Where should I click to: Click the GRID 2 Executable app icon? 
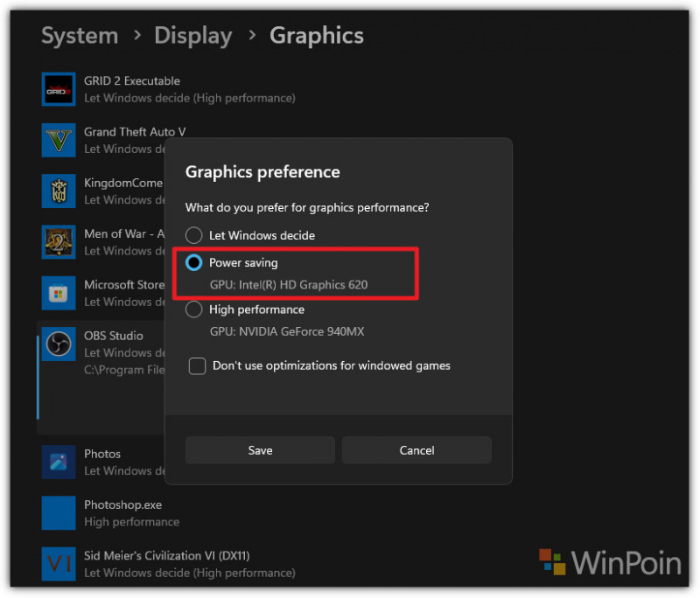(59, 89)
